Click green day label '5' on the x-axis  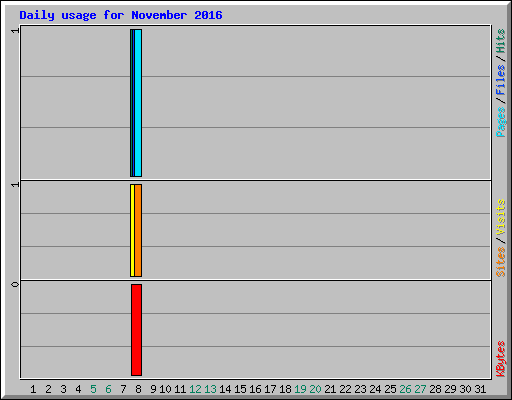(x=93, y=389)
